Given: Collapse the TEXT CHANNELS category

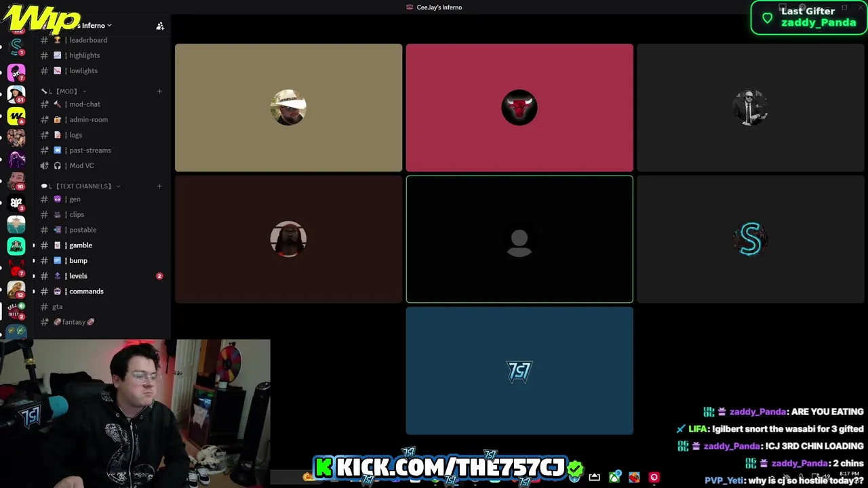Looking at the screenshot, I should [81, 186].
